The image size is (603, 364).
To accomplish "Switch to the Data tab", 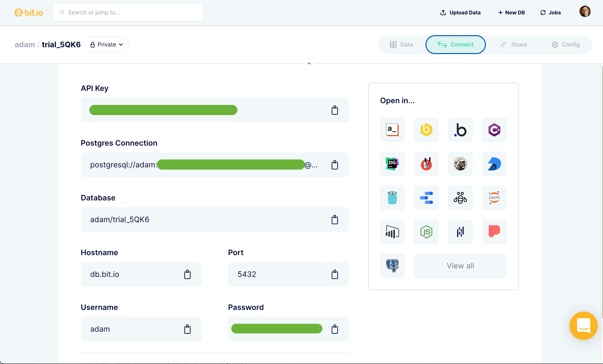I will (401, 45).
